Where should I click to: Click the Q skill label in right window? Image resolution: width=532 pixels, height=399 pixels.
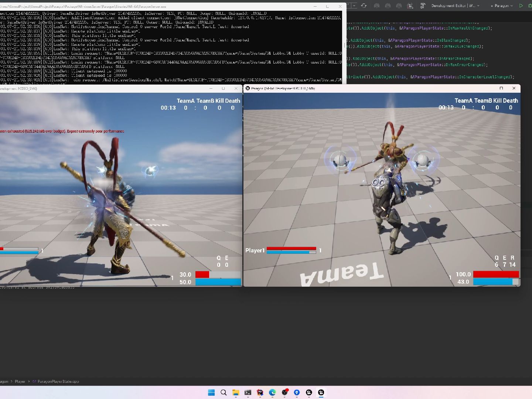click(497, 258)
